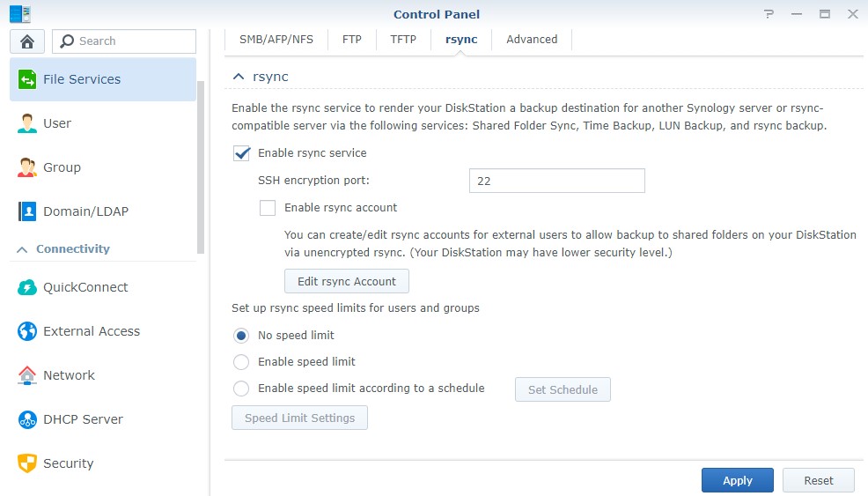Select speed limit according to schedule option
Image resolution: width=868 pixels, height=496 pixels.
click(x=241, y=389)
